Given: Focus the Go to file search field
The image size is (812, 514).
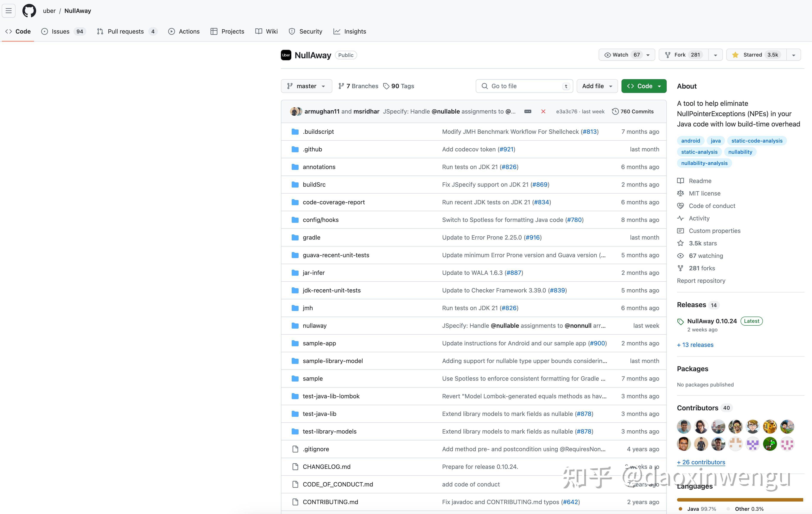Looking at the screenshot, I should pyautogui.click(x=524, y=86).
